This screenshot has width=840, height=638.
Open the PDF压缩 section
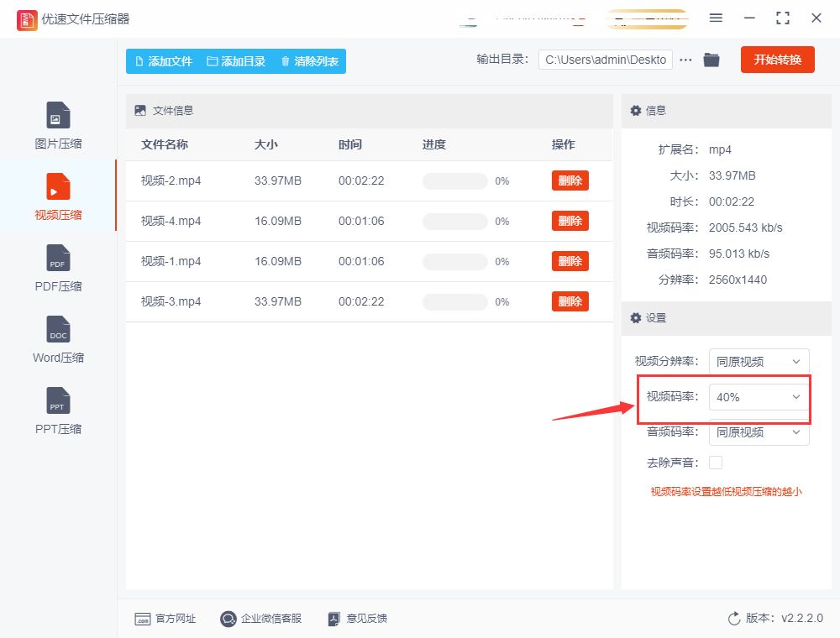[58, 269]
